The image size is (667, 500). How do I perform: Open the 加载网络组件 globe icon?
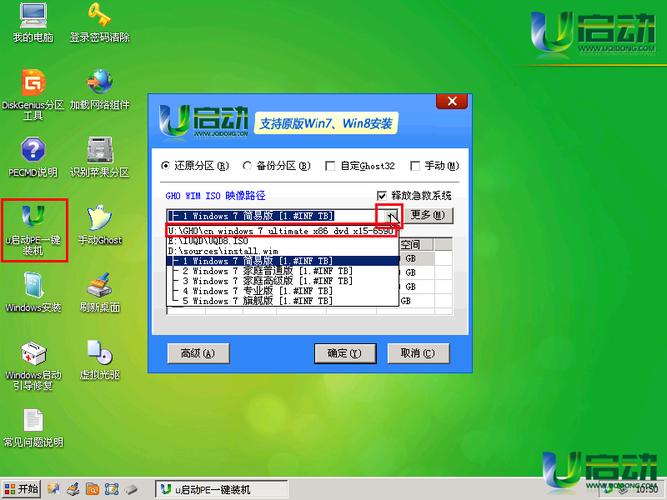tap(100, 89)
